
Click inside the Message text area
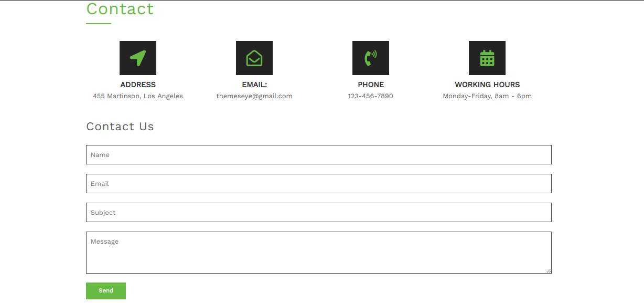(318, 253)
